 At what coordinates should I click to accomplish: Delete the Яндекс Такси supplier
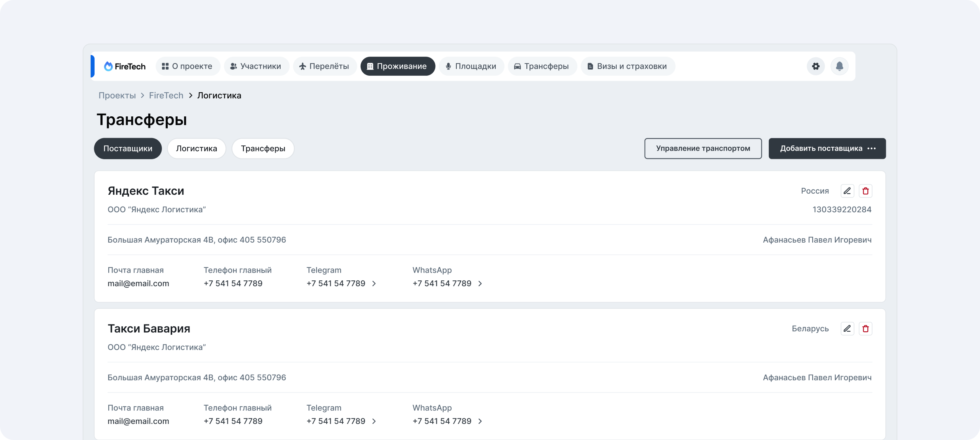point(866,191)
